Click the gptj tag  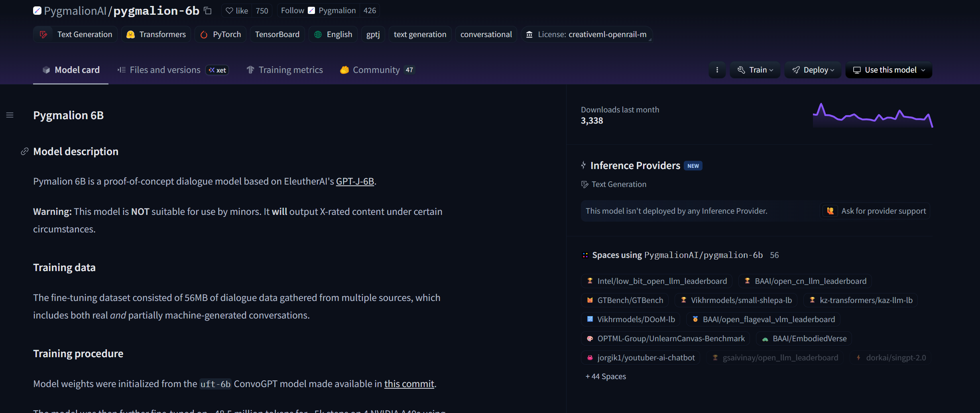pyautogui.click(x=373, y=34)
